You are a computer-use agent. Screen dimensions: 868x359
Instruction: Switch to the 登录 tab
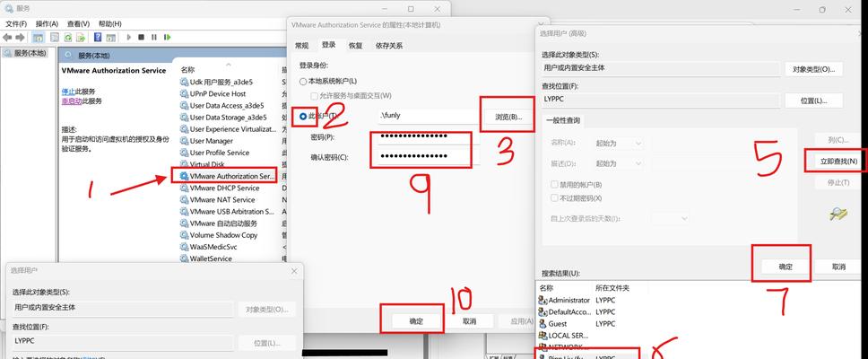click(x=328, y=45)
